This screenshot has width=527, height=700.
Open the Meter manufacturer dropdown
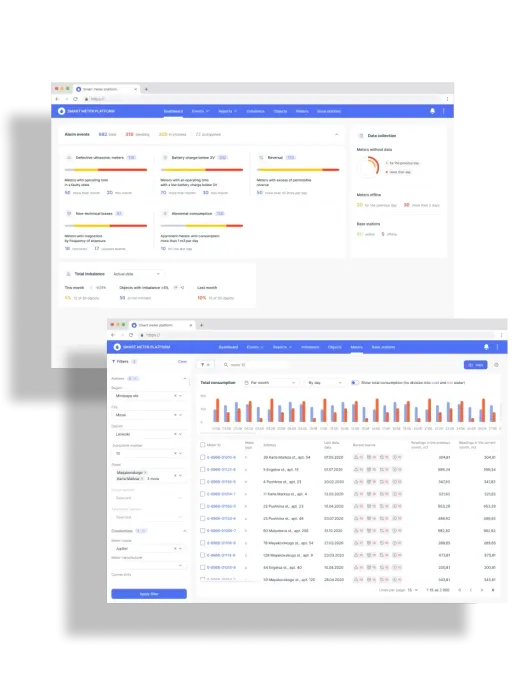[x=148, y=565]
